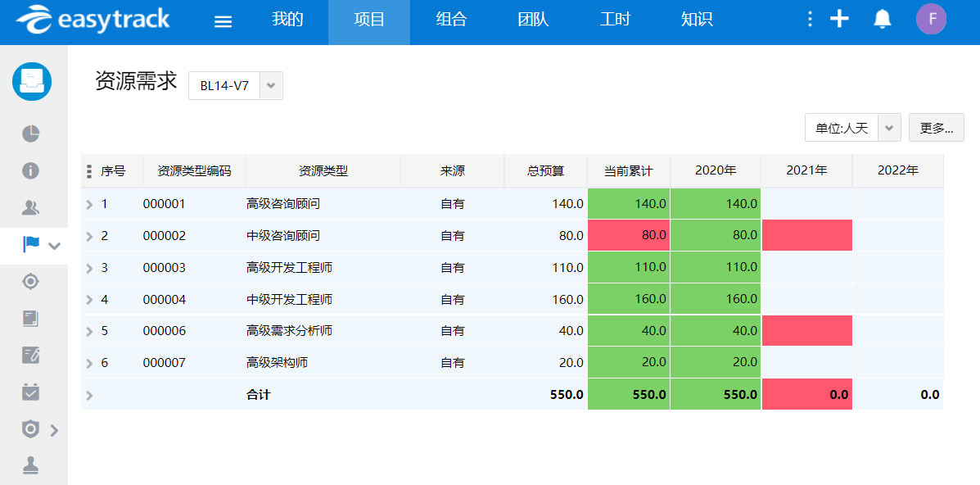
Task: Click the 总预算 column header
Action: [x=545, y=171]
